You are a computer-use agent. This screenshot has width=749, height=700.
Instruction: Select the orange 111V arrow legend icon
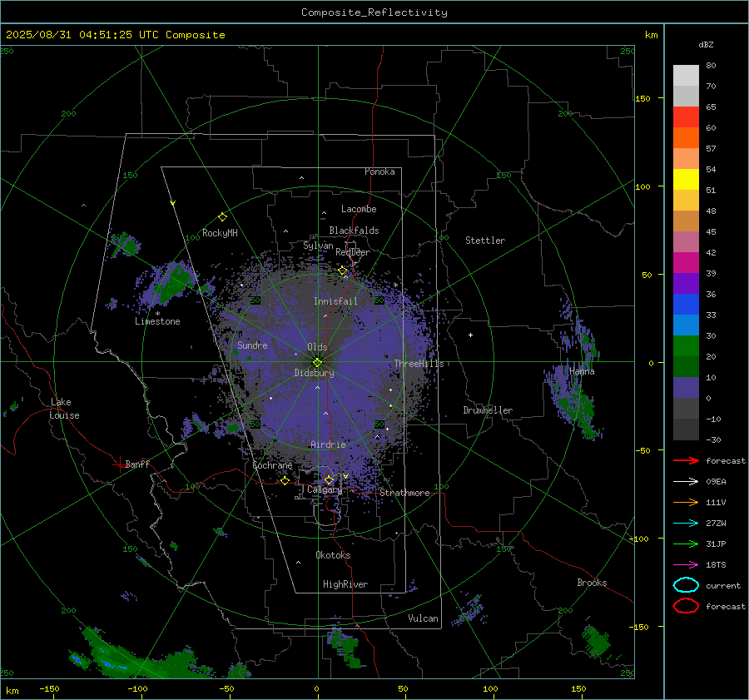click(x=686, y=502)
